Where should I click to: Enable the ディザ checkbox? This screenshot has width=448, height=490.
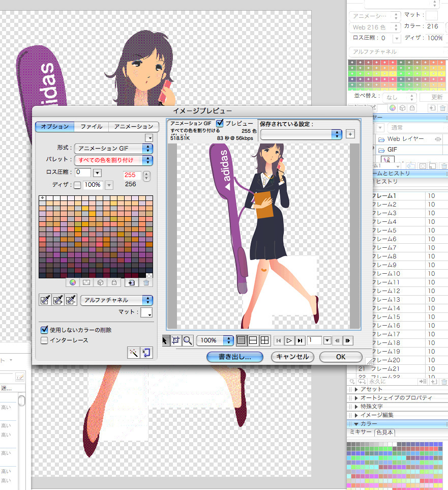click(77, 185)
